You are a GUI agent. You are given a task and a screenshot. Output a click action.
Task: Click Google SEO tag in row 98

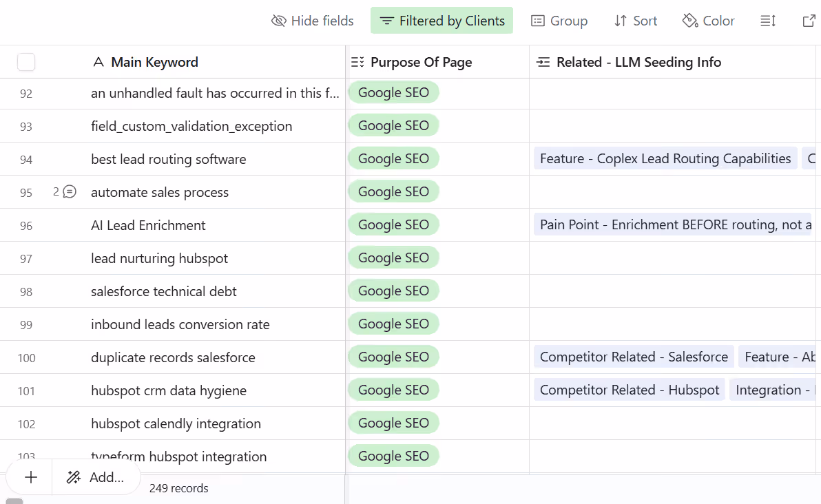coord(394,291)
